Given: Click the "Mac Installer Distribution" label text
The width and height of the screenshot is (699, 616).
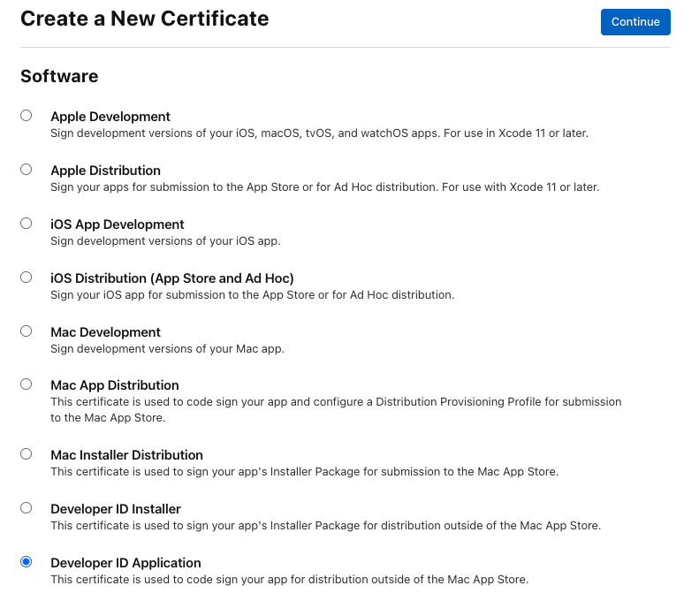Looking at the screenshot, I should pos(126,455).
